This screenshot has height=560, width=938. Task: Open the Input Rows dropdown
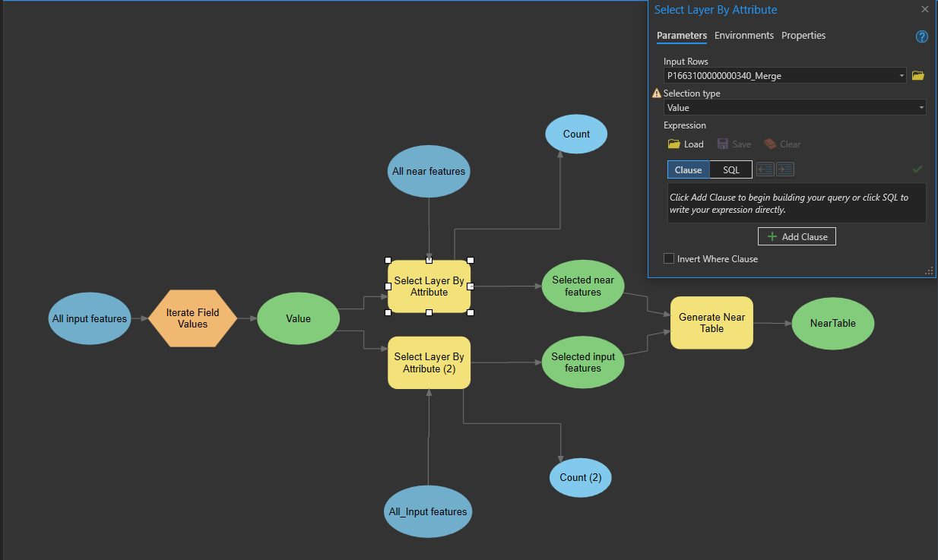point(902,75)
